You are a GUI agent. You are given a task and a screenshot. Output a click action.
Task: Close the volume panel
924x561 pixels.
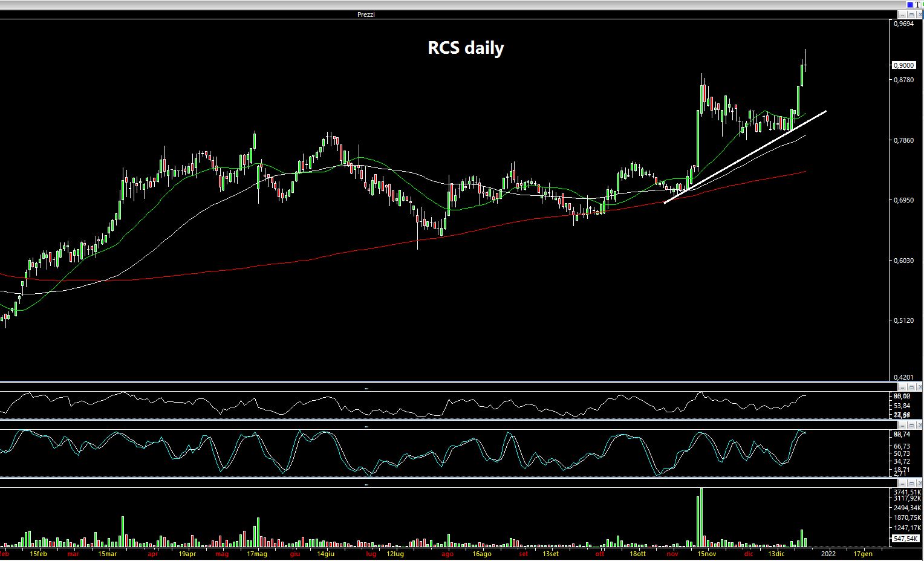pyautogui.click(x=919, y=483)
